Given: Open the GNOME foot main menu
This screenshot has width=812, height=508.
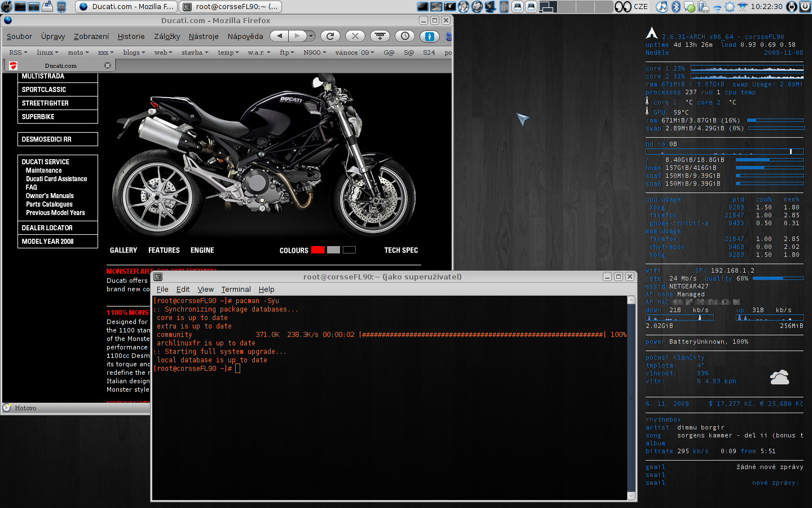Looking at the screenshot, I should click(x=6, y=7).
